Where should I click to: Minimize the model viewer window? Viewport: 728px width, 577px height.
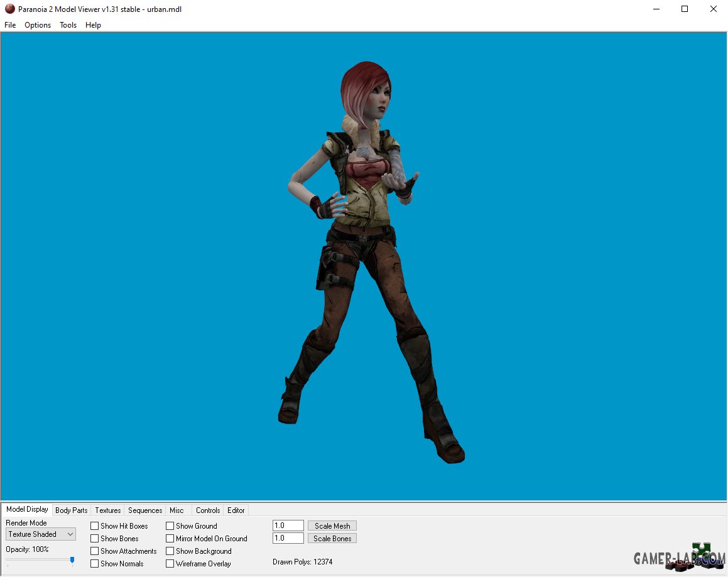[656, 9]
